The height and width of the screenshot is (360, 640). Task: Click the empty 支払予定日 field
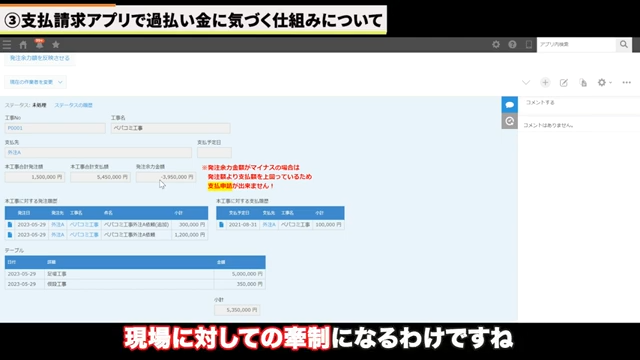[214, 153]
